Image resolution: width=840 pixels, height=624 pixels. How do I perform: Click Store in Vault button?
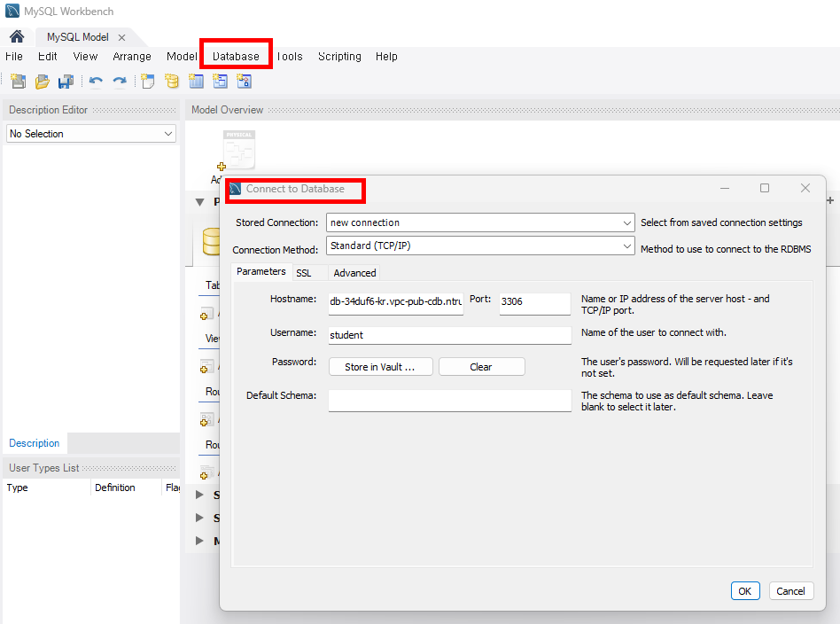[380, 367]
